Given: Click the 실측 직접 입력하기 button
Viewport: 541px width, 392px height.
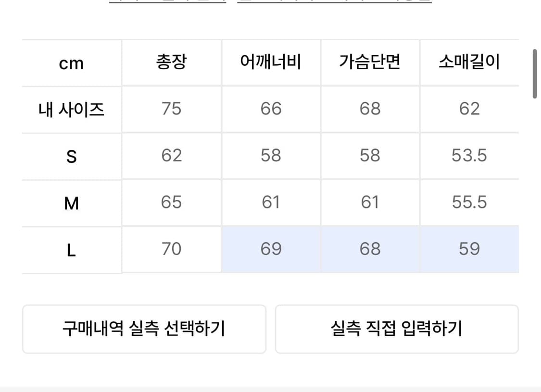Looking at the screenshot, I should point(397,329).
